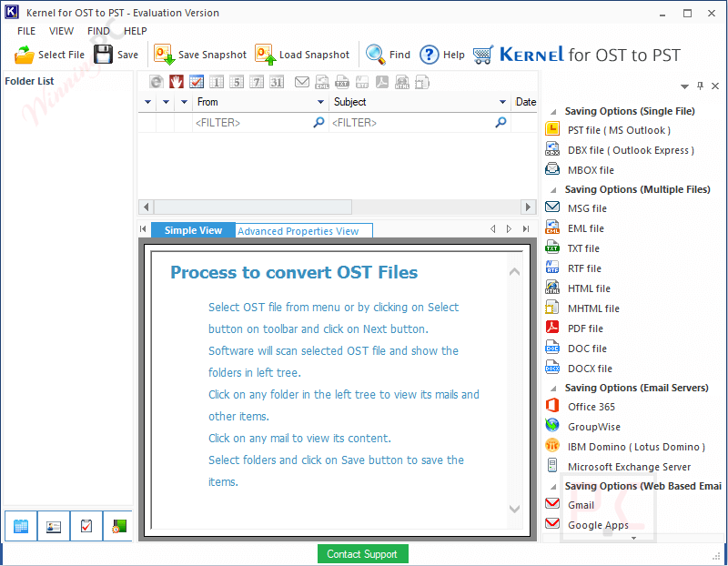Click the Contact Support button
The image size is (728, 566).
click(x=362, y=554)
